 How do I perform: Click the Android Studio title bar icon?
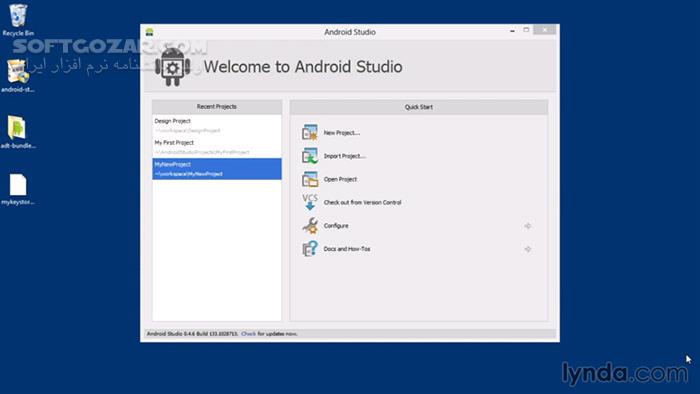(150, 32)
